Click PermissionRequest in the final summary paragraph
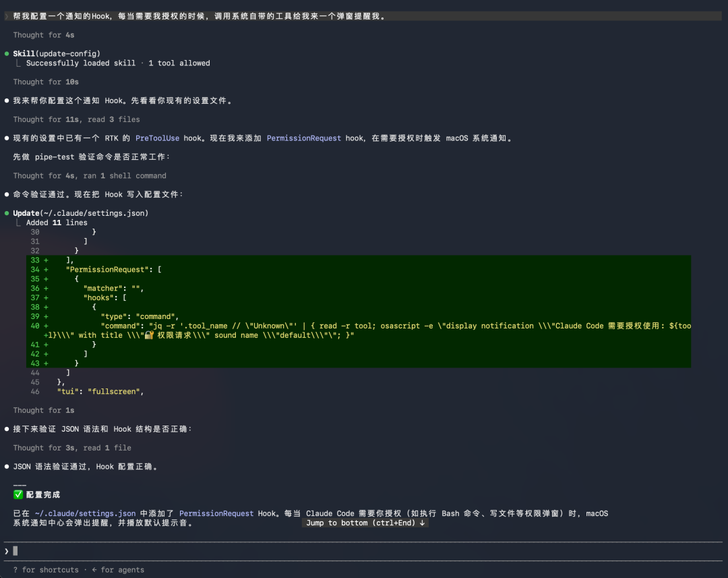Image resolution: width=728 pixels, height=578 pixels. pyautogui.click(x=216, y=513)
